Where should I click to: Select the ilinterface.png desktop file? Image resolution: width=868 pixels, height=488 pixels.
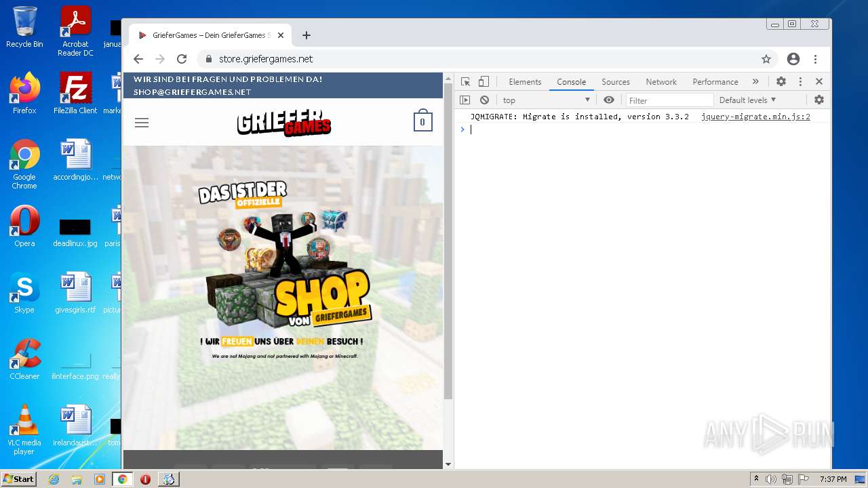[x=75, y=366]
